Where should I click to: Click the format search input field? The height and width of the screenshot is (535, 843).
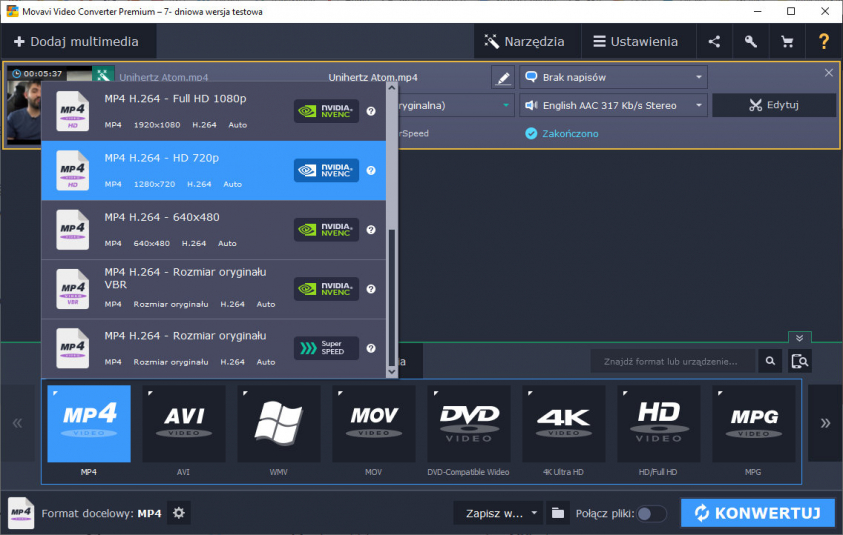pos(671,361)
